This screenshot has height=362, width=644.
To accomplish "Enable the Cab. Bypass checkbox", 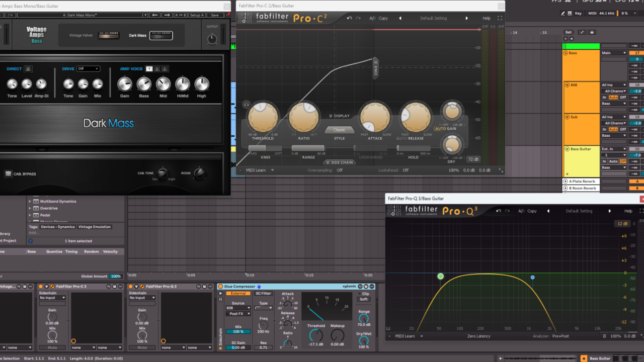I will (8, 174).
